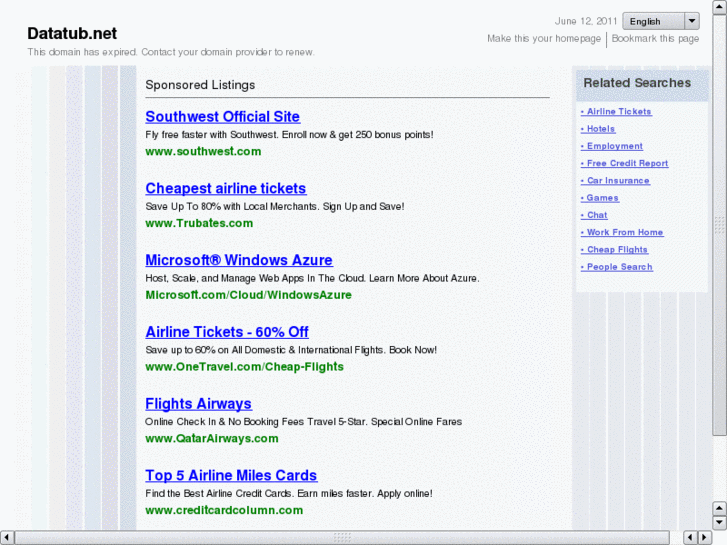
Task: Click 'Save up to 60% on All Domestic' text
Action: click(x=291, y=350)
